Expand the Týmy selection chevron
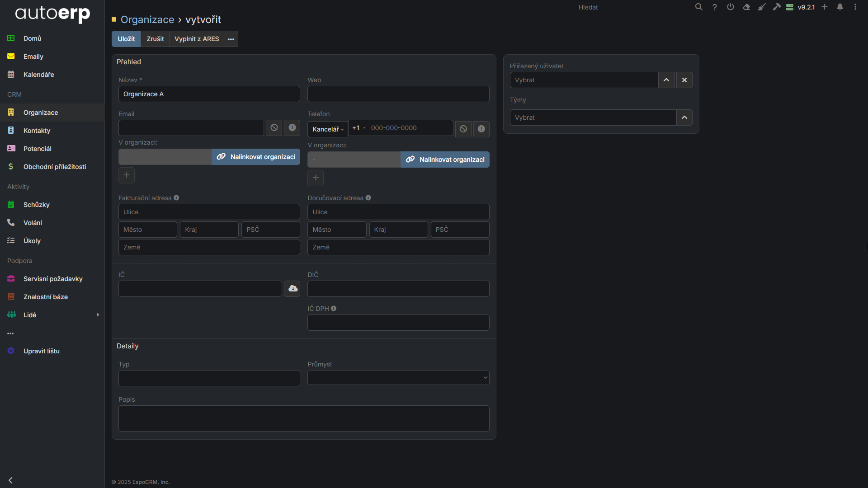Image resolution: width=868 pixels, height=488 pixels. coord(684,117)
